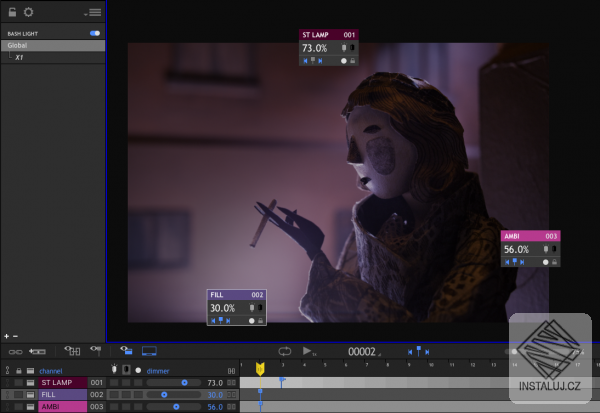Previous keyframe arrow in AMBI widget
Viewport: 600px width, 413px height.
(x=507, y=262)
